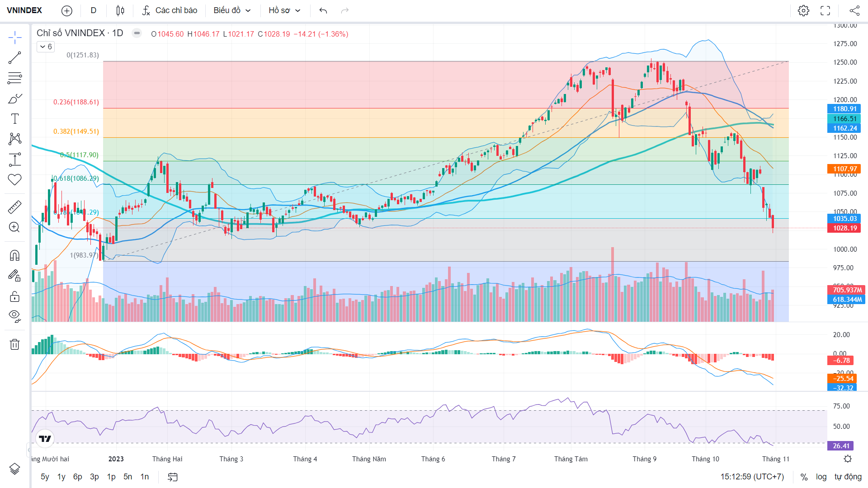
Task: Expand the Hồ sơ dropdown
Action: pos(284,10)
